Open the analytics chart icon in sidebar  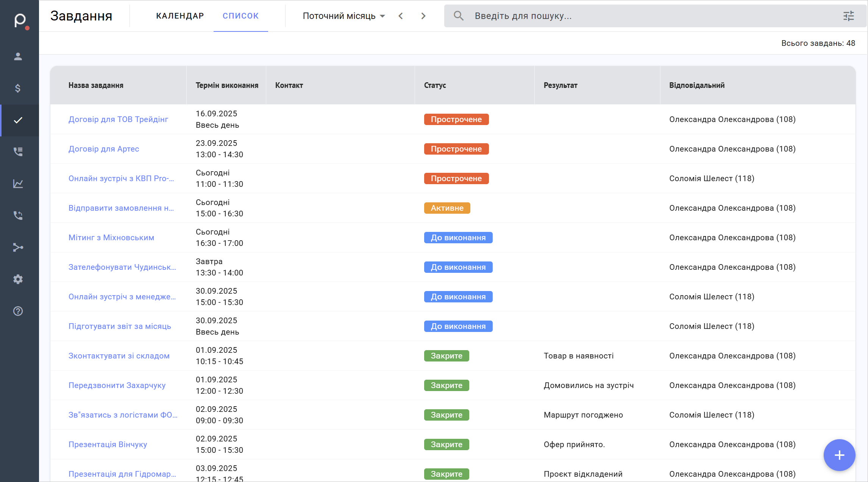pyautogui.click(x=18, y=184)
